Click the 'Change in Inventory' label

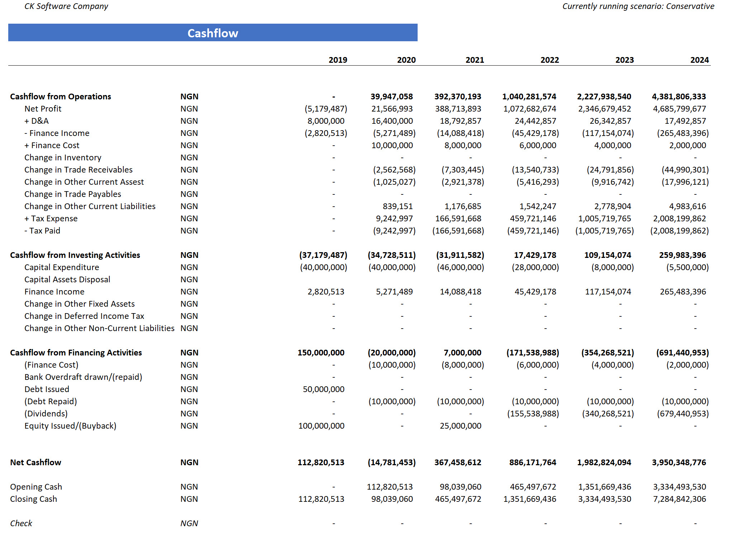[63, 157]
